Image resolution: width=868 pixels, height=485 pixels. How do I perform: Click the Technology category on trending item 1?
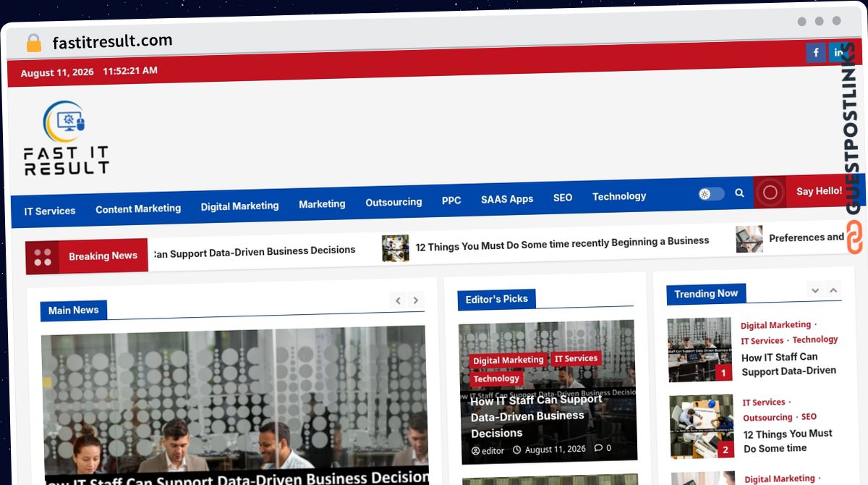click(814, 339)
